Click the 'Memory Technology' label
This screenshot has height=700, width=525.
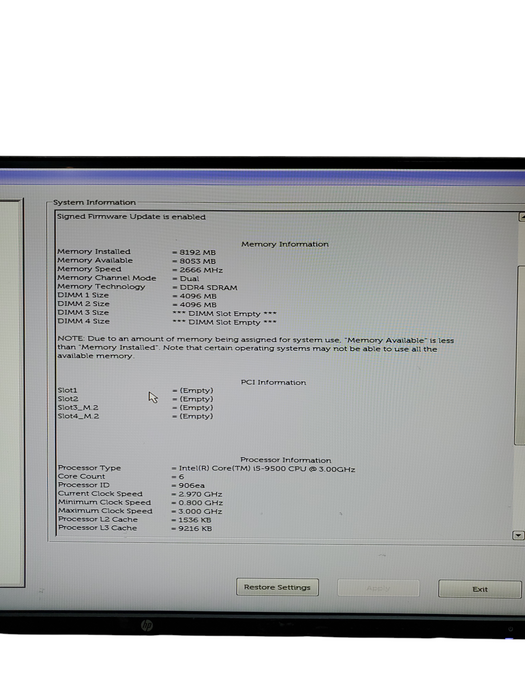point(101,286)
